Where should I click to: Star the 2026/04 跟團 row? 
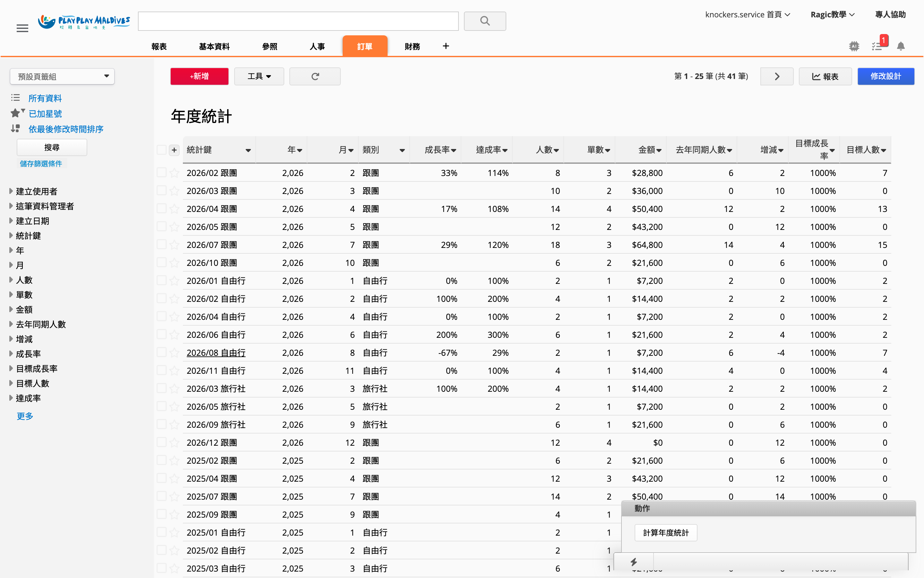(x=175, y=209)
